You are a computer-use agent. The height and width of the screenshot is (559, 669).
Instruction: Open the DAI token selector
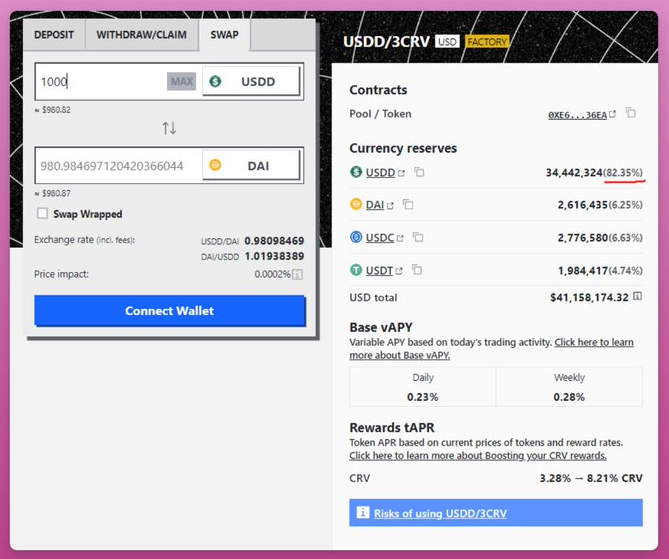point(251,166)
